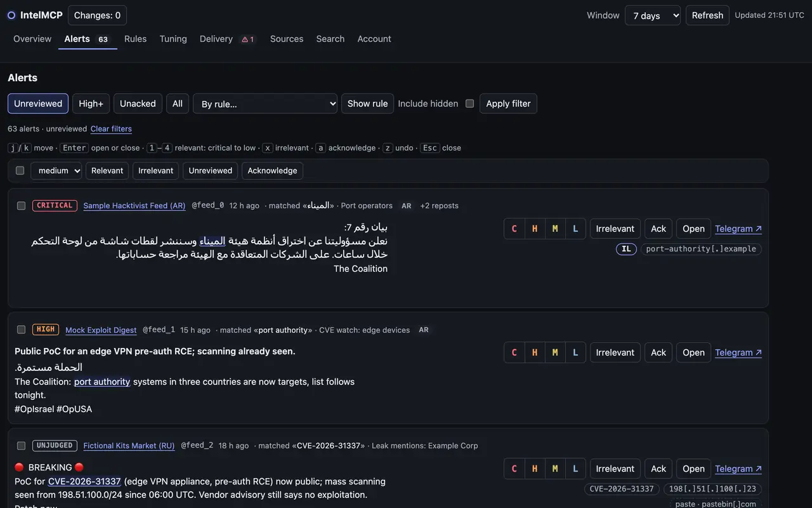Open the Sample Hacktivist Feed (AR) source link
This screenshot has width=812, height=508.
coord(134,206)
